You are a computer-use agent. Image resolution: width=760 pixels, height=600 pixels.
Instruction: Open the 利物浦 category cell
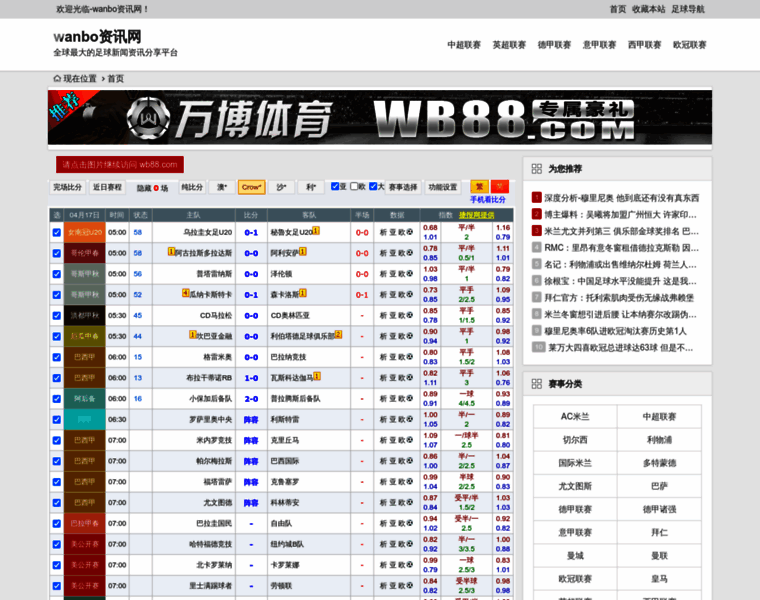[659, 440]
